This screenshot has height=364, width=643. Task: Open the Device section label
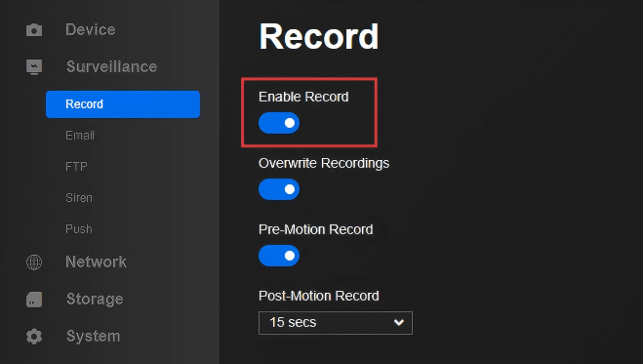click(91, 29)
